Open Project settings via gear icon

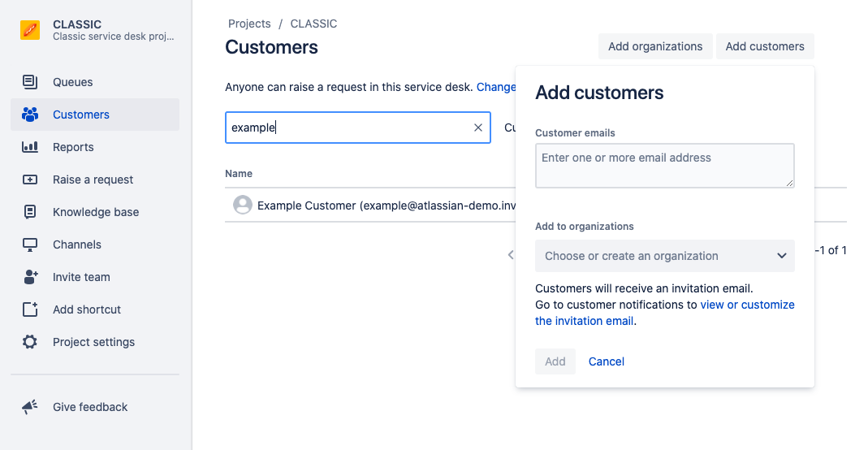coord(30,342)
